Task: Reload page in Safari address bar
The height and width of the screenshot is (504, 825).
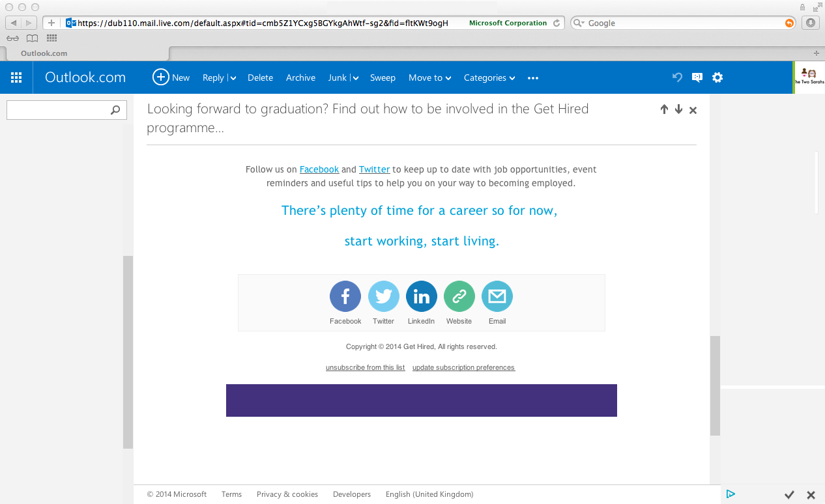Action: coord(557,23)
